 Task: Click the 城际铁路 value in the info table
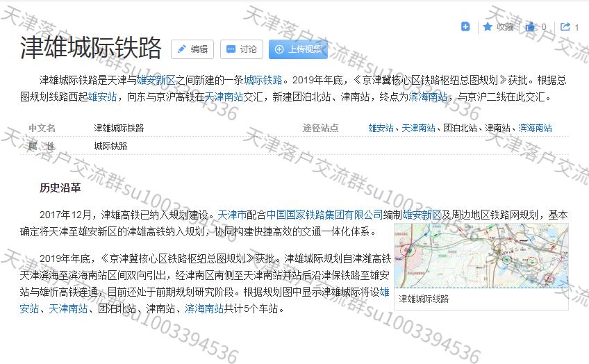111,146
